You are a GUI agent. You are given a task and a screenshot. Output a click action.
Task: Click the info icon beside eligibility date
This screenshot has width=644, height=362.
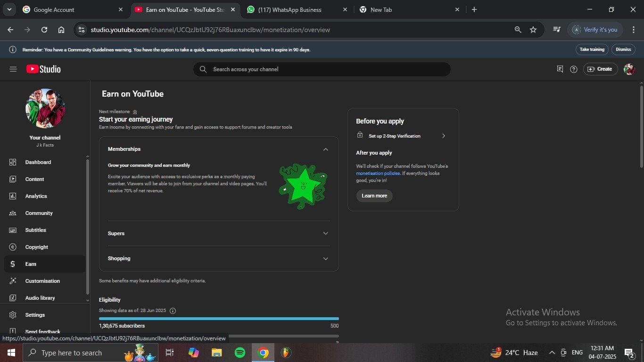(173, 311)
